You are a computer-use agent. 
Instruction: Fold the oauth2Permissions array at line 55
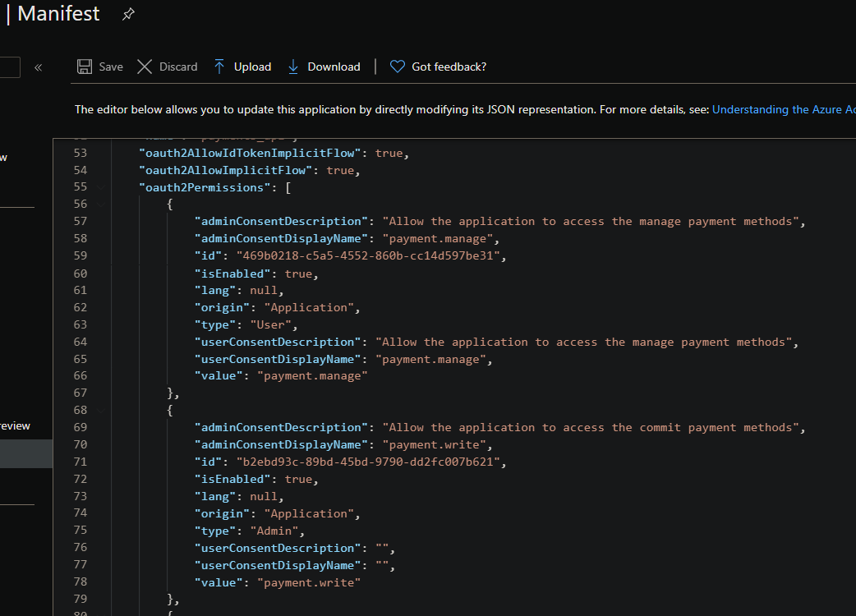click(x=102, y=187)
